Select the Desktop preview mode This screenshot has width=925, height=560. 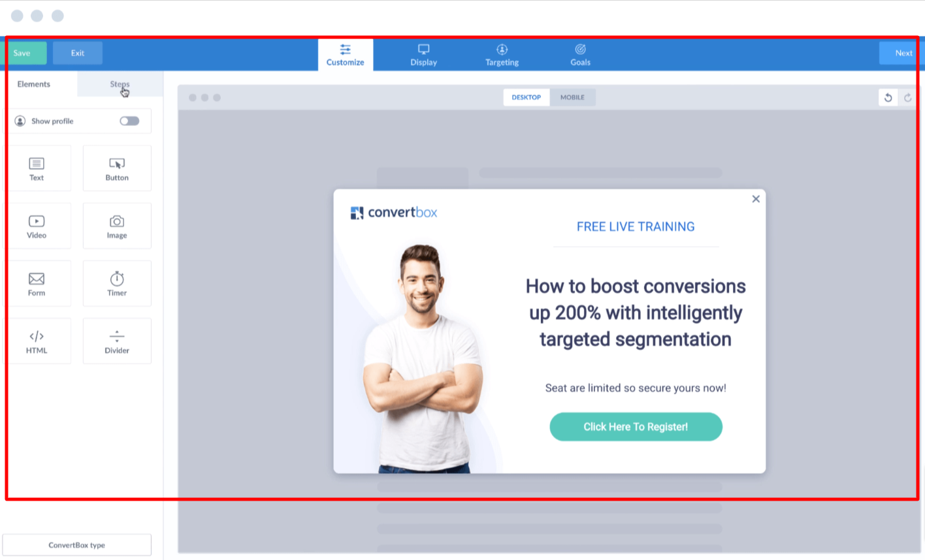pos(526,97)
